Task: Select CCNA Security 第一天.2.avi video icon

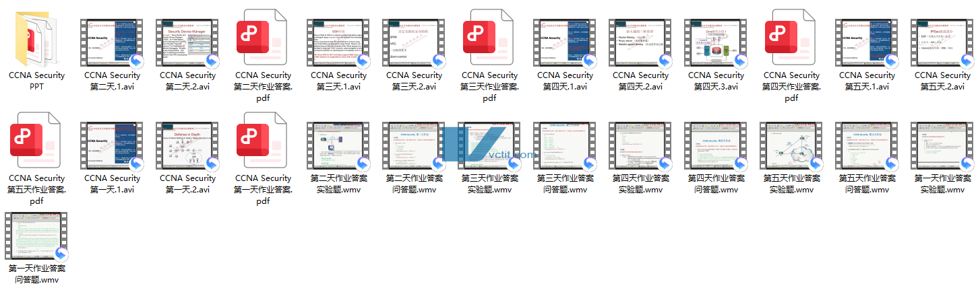Action: [x=188, y=146]
